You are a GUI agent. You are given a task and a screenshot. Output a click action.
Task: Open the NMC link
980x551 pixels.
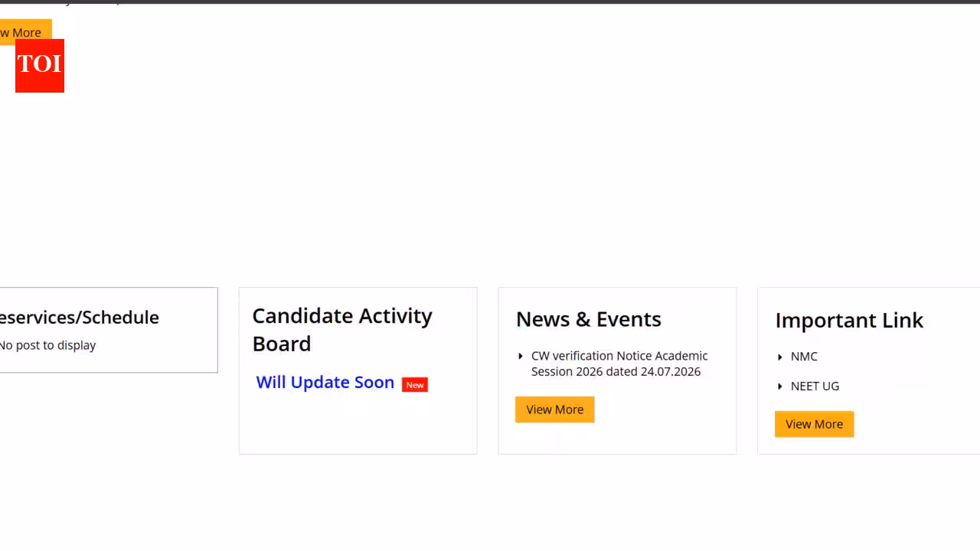804,357
